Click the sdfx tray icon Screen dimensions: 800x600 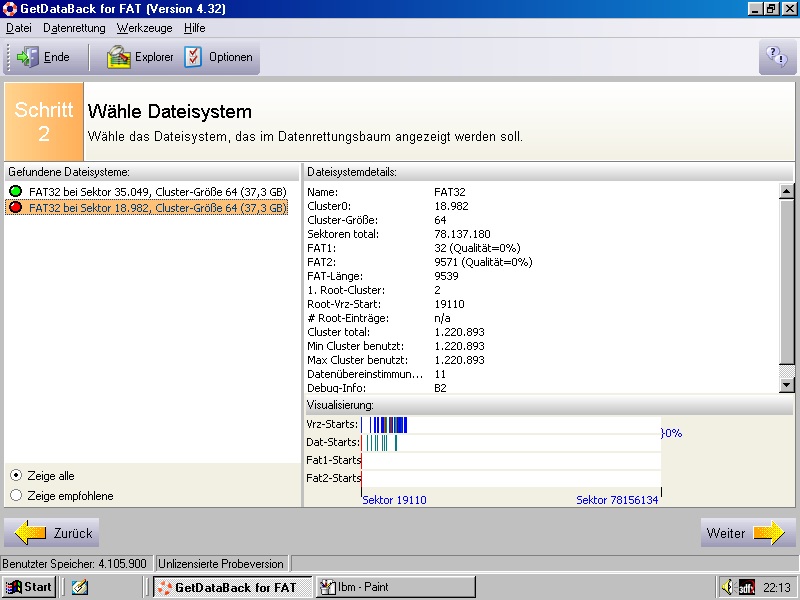[x=747, y=587]
